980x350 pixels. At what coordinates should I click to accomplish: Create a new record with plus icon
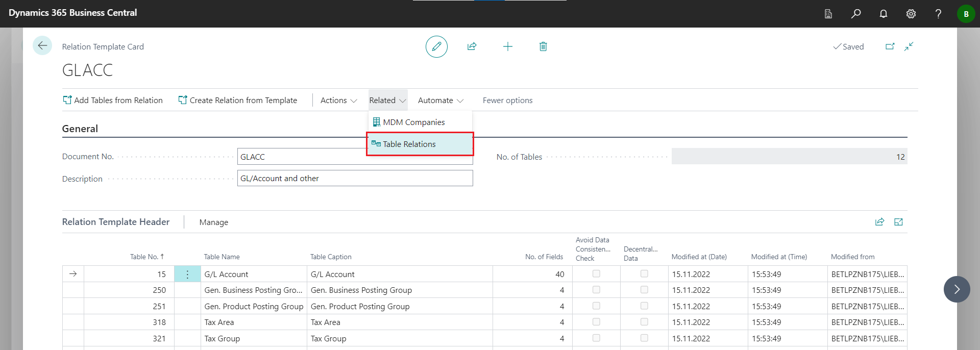[x=507, y=46]
